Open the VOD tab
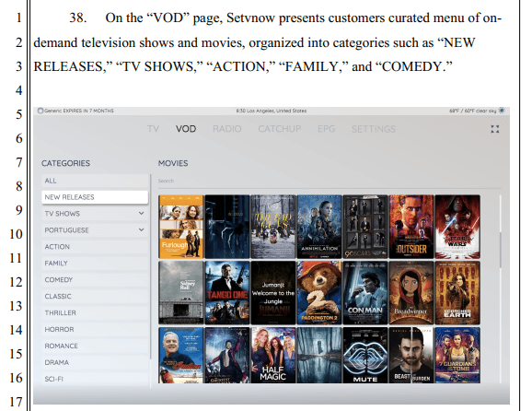532x411 pixels. coord(186,129)
